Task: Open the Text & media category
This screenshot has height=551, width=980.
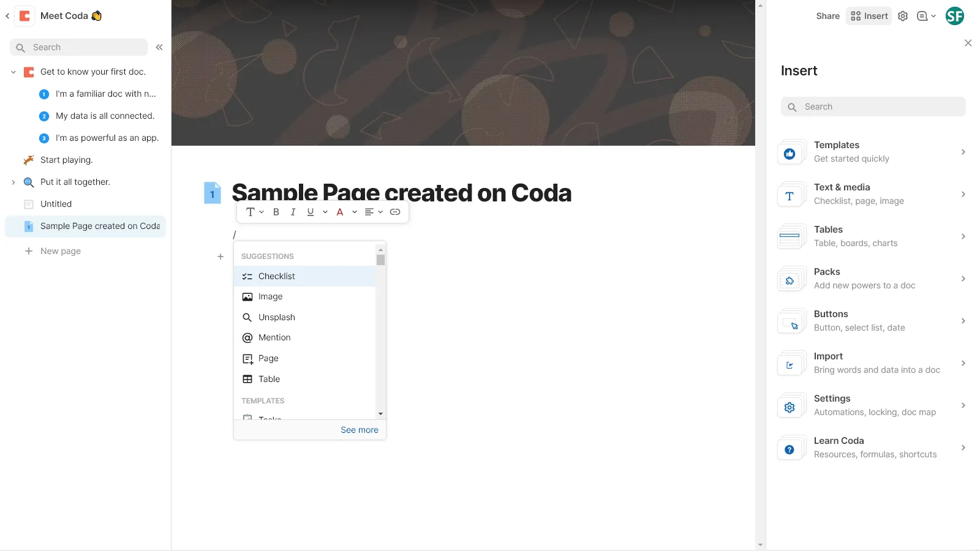Action: (873, 194)
